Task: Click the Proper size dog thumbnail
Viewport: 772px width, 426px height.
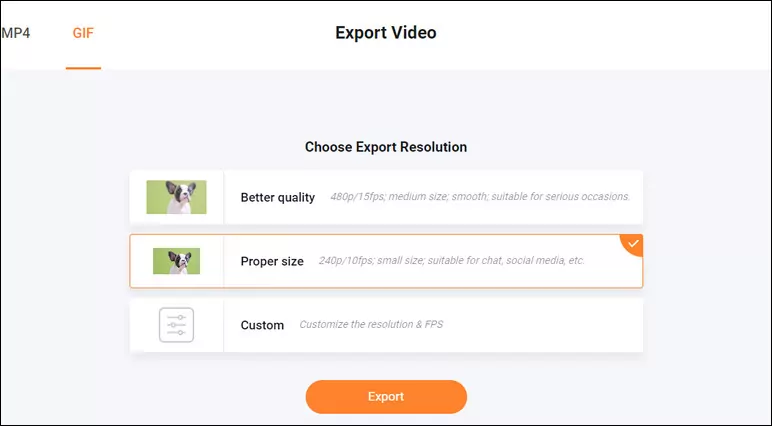Action: pyautogui.click(x=176, y=261)
